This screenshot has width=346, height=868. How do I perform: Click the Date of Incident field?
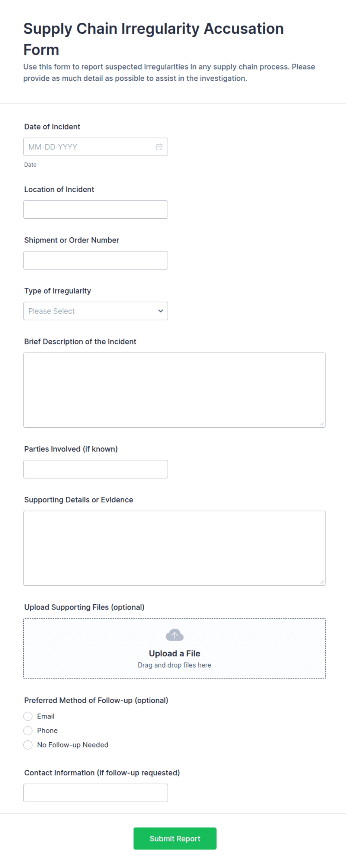pos(89,147)
